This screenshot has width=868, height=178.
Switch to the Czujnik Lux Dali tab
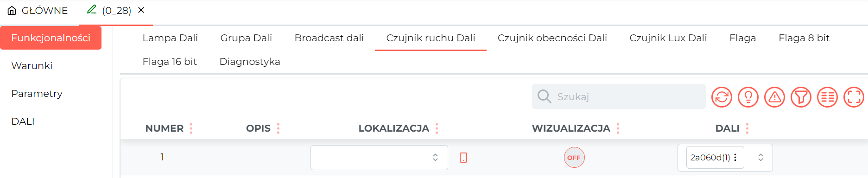[x=668, y=38]
